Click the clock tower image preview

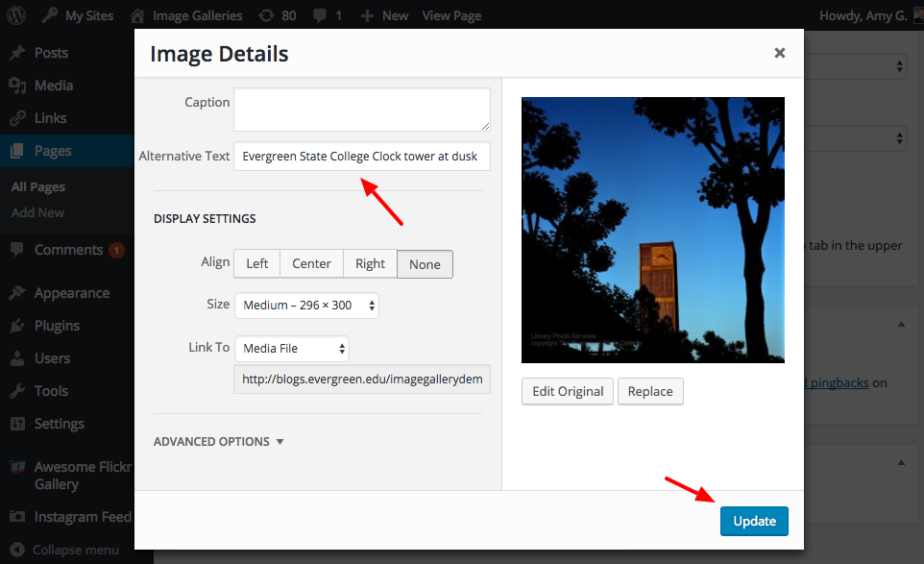[x=653, y=230]
